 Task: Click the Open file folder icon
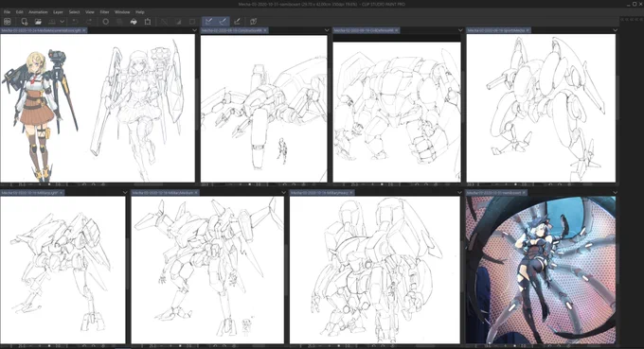(38, 22)
